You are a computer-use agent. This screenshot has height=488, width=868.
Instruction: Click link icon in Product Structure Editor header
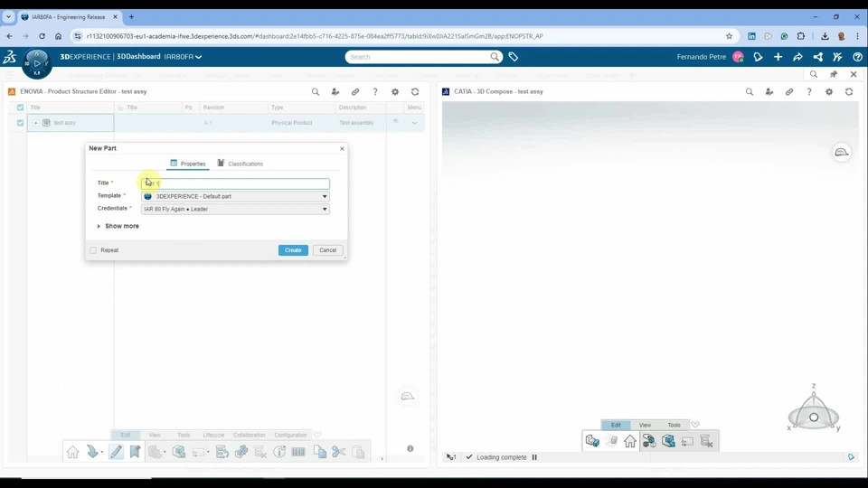(x=355, y=92)
